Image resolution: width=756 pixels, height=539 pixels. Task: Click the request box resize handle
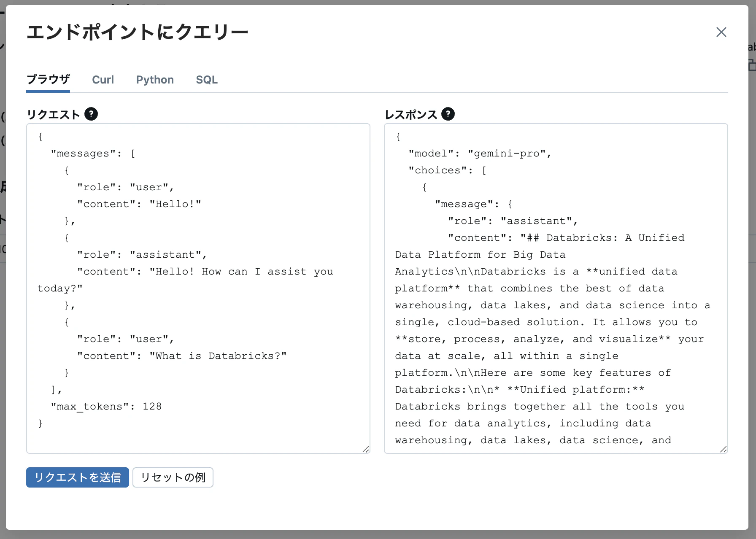click(366, 450)
